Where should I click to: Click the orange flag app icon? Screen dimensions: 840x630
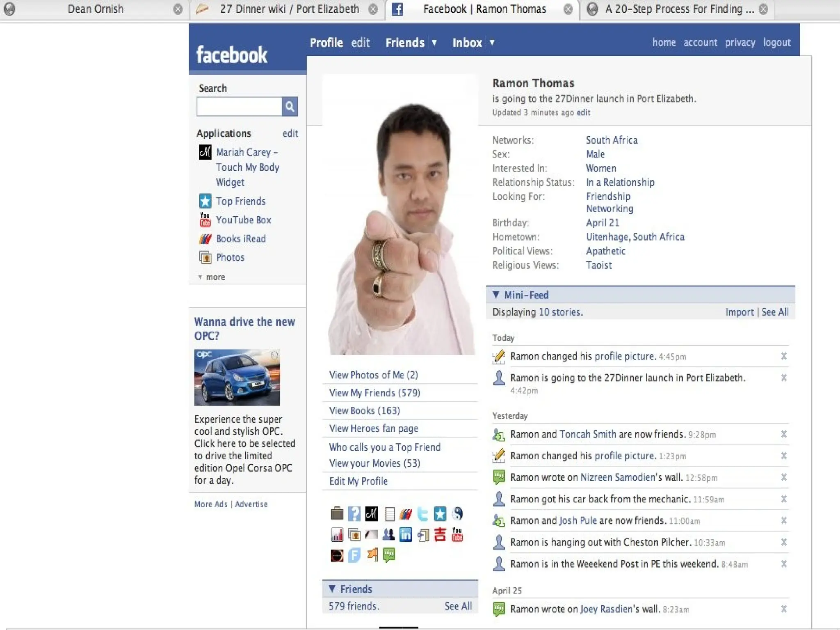click(x=372, y=555)
